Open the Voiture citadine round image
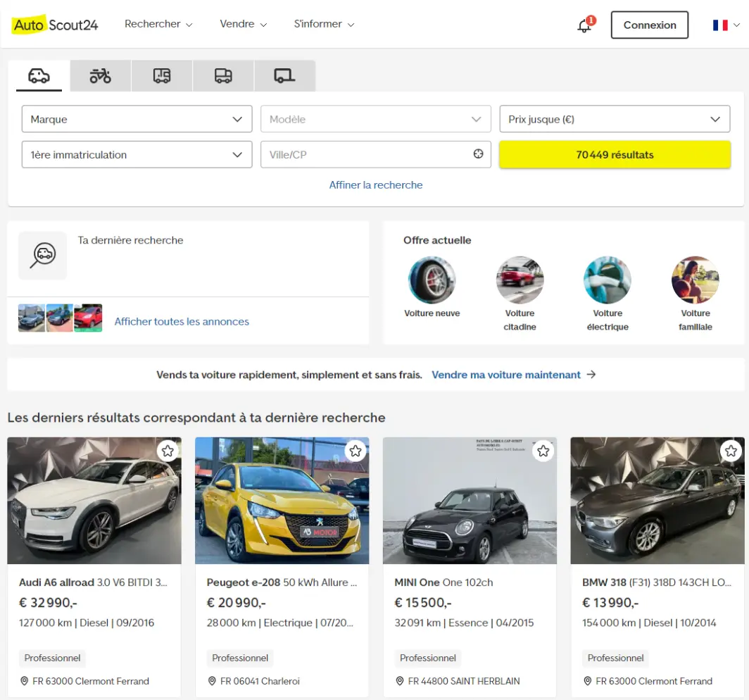Image resolution: width=749 pixels, height=700 pixels. [520, 280]
